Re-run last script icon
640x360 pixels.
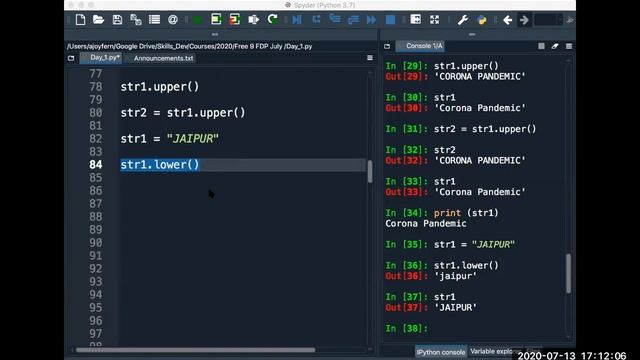tap(272, 20)
